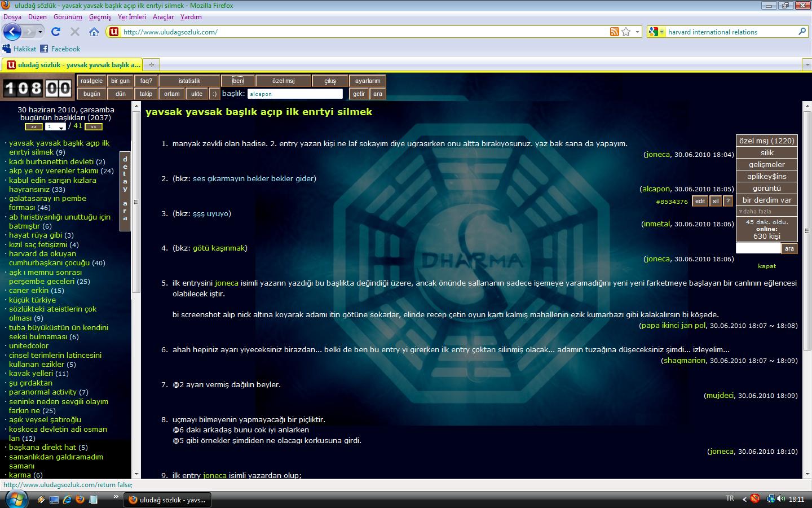Open ayarlarım settings button
812x508 pixels.
(x=368, y=81)
